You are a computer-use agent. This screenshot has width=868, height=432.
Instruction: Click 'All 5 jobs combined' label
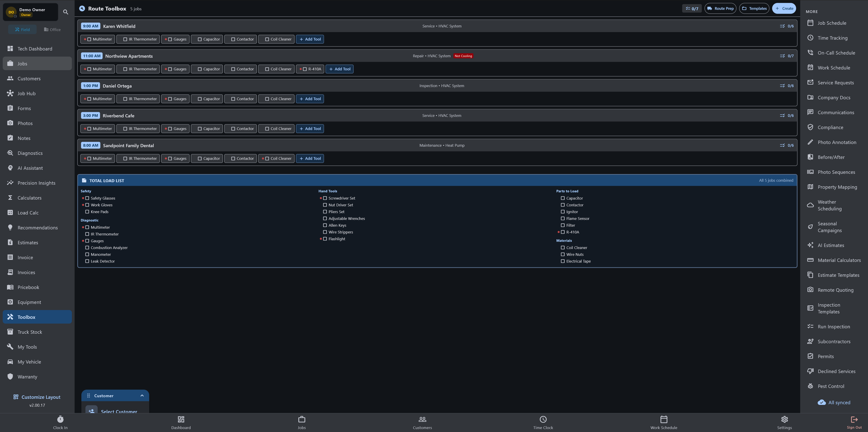point(776,181)
